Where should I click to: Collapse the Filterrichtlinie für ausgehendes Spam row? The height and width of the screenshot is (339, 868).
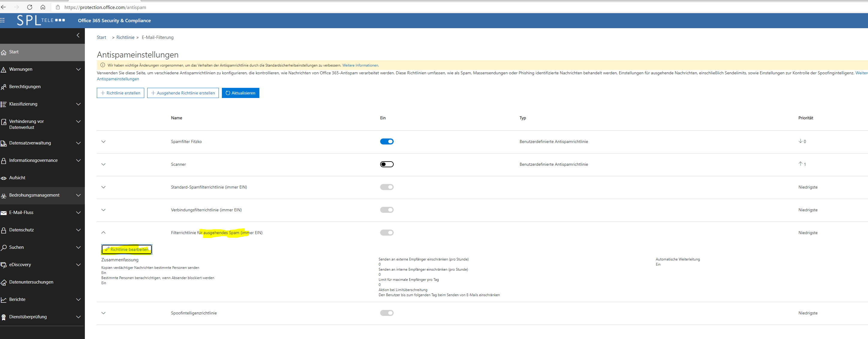(103, 233)
